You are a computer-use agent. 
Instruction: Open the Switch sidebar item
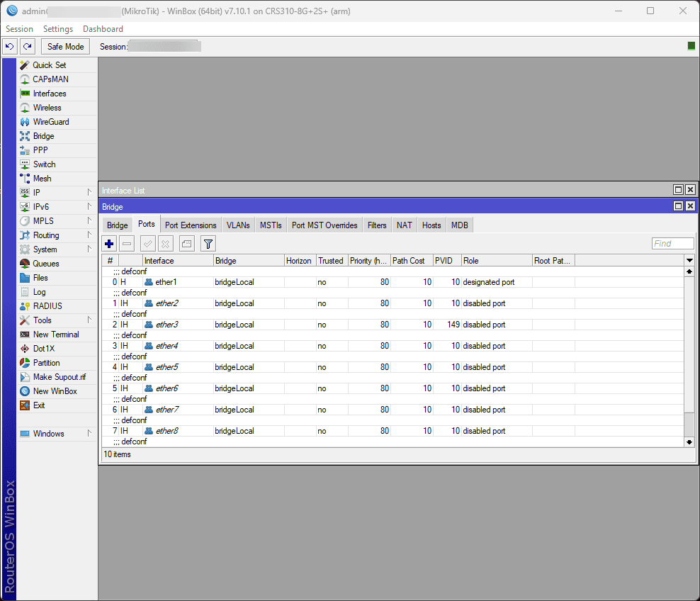click(44, 164)
